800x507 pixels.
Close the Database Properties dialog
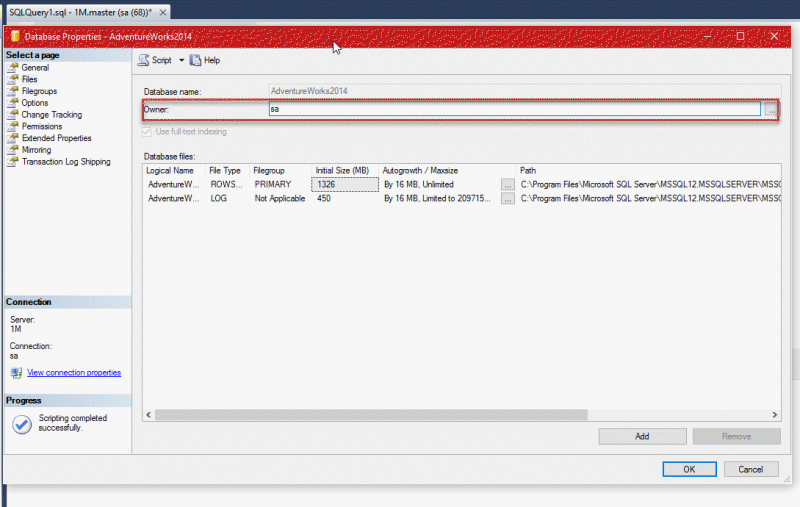pos(774,36)
